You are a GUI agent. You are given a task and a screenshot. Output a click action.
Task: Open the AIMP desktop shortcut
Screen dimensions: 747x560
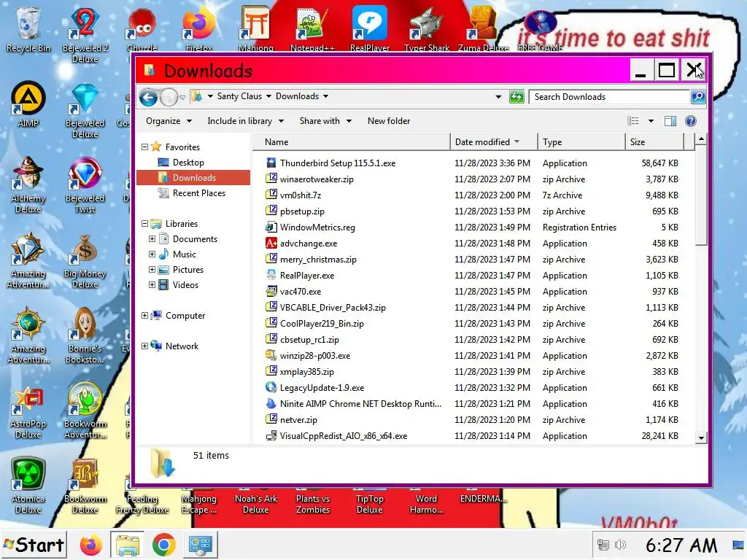(28, 105)
